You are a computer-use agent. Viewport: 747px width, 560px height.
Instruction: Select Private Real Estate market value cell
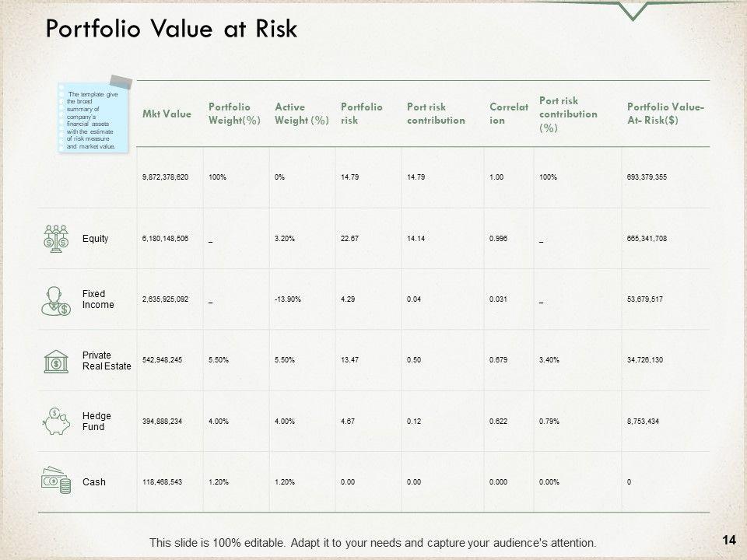point(167,360)
